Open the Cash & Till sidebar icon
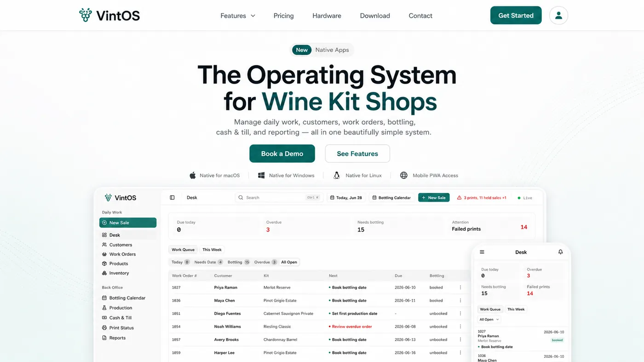Image resolution: width=644 pixels, height=362 pixels. (104, 318)
